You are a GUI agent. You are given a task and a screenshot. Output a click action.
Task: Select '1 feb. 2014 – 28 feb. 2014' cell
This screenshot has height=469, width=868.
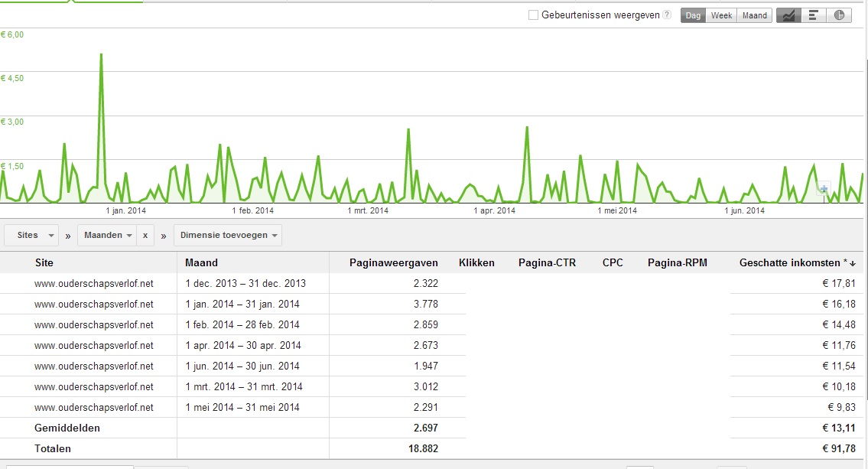(x=242, y=325)
